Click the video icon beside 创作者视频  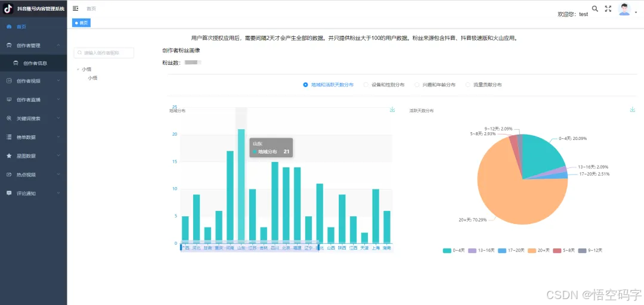pos(9,81)
